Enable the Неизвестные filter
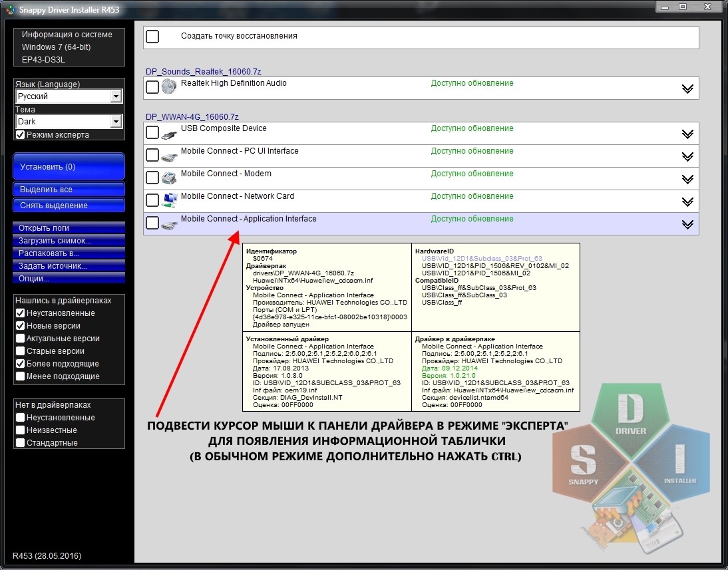Image resolution: width=728 pixels, height=570 pixels. (x=20, y=430)
